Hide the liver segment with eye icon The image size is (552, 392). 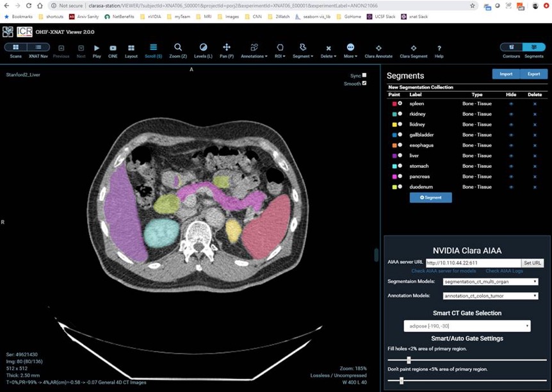coord(511,156)
